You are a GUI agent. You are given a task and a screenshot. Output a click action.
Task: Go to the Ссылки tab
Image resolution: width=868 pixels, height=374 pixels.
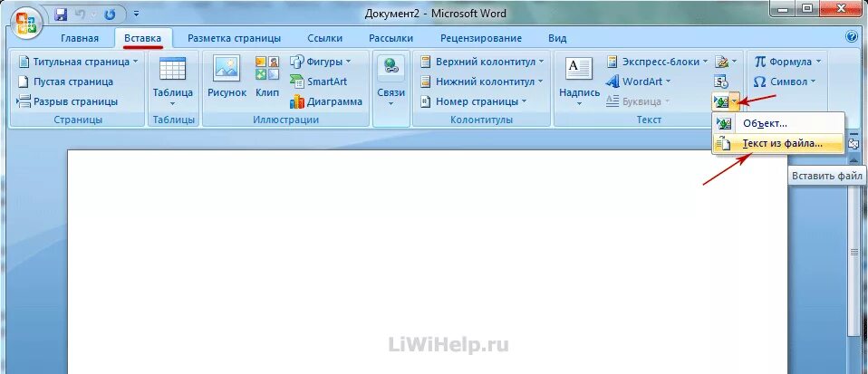[x=325, y=38]
